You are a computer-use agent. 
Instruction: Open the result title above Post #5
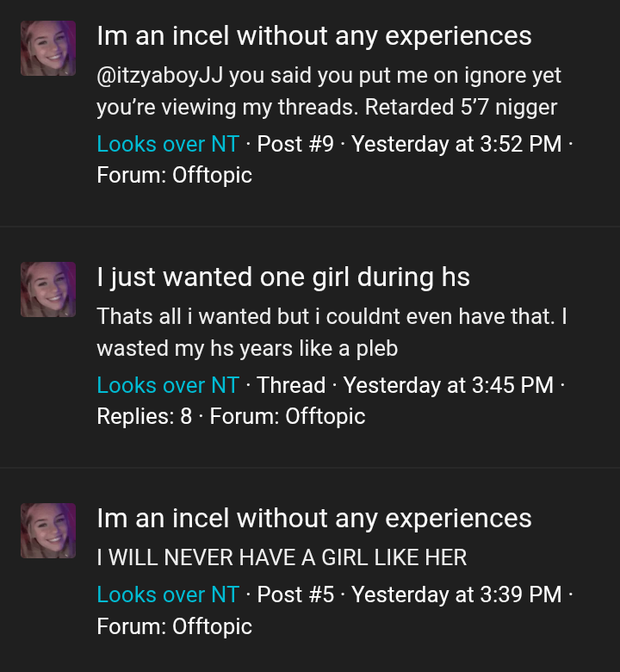pos(313,519)
